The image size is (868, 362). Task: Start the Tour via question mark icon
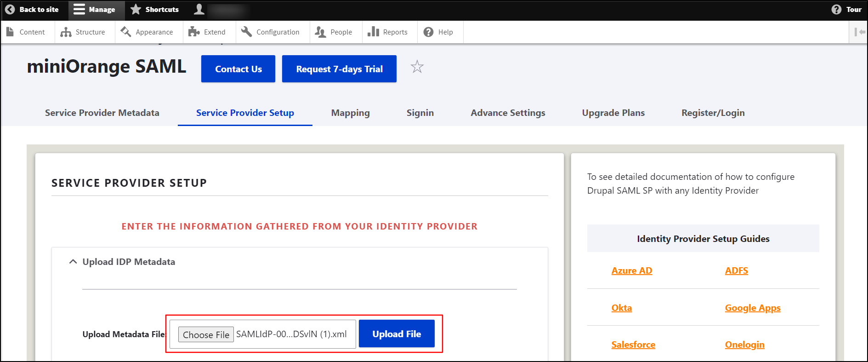pyautogui.click(x=836, y=9)
